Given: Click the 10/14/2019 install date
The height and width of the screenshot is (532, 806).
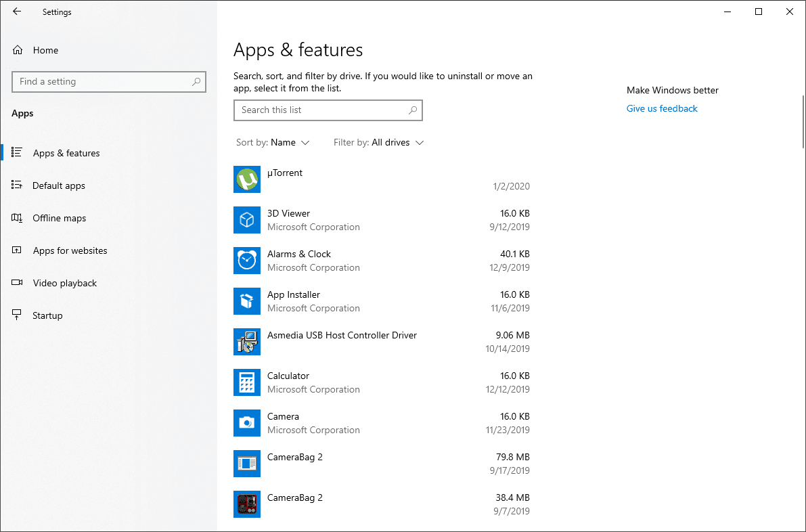Looking at the screenshot, I should point(508,349).
